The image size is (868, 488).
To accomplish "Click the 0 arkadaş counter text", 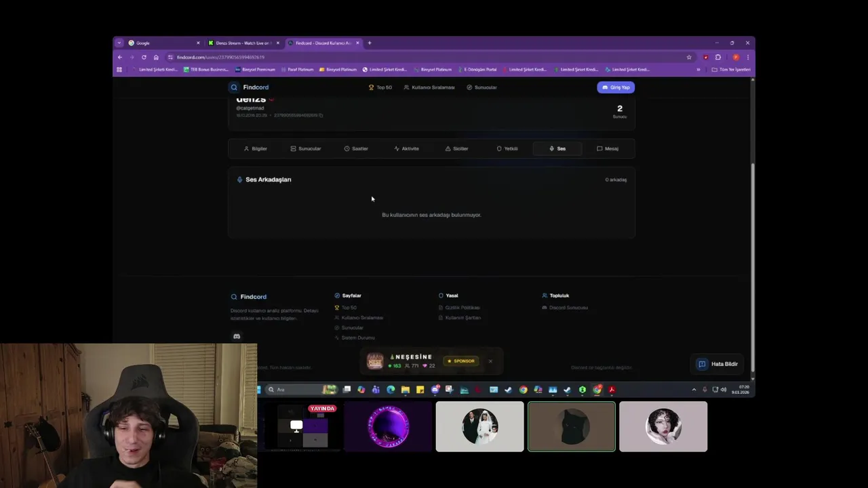I will (616, 180).
